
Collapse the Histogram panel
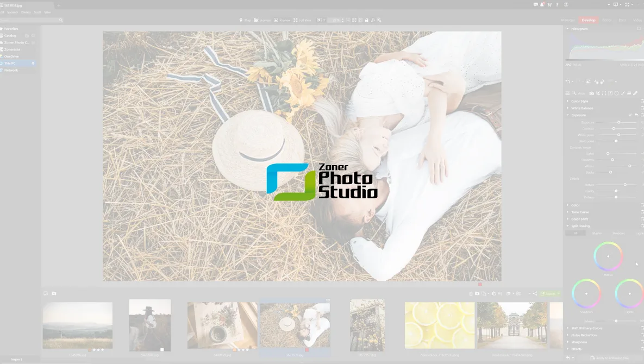click(579, 29)
